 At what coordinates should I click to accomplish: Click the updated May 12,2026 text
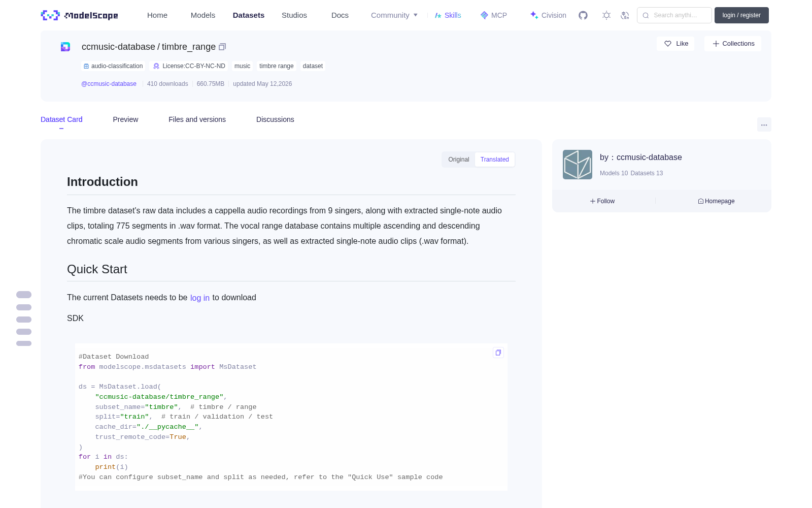[262, 84]
